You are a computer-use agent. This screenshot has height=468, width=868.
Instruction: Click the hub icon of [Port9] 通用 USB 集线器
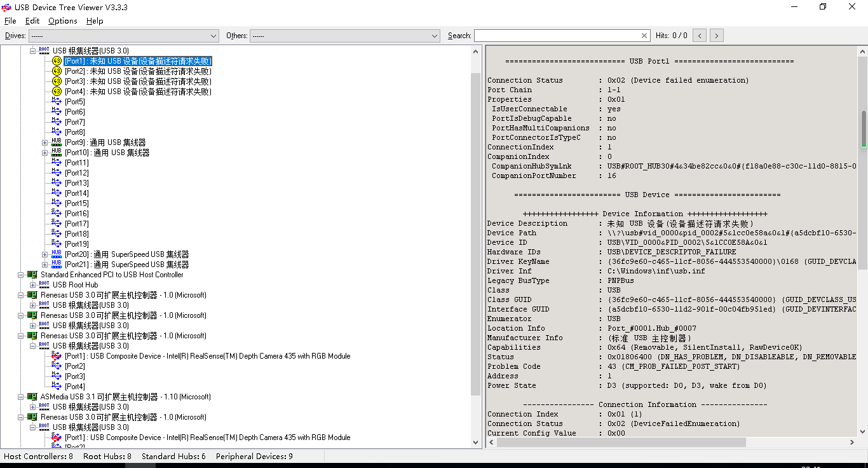(x=57, y=142)
